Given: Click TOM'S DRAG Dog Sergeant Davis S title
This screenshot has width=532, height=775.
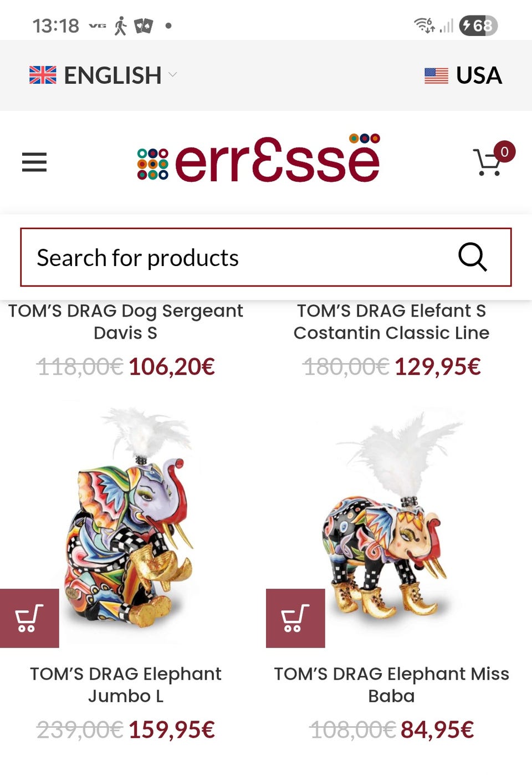Looking at the screenshot, I should click(x=126, y=322).
